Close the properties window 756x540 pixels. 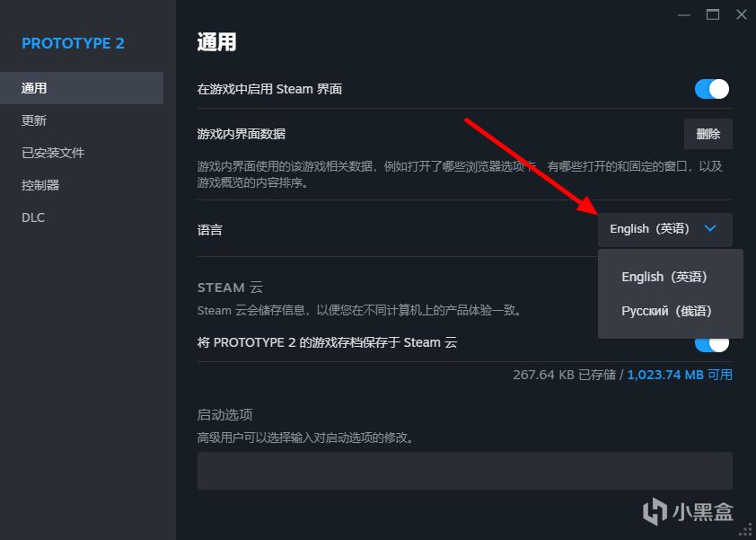click(x=741, y=15)
